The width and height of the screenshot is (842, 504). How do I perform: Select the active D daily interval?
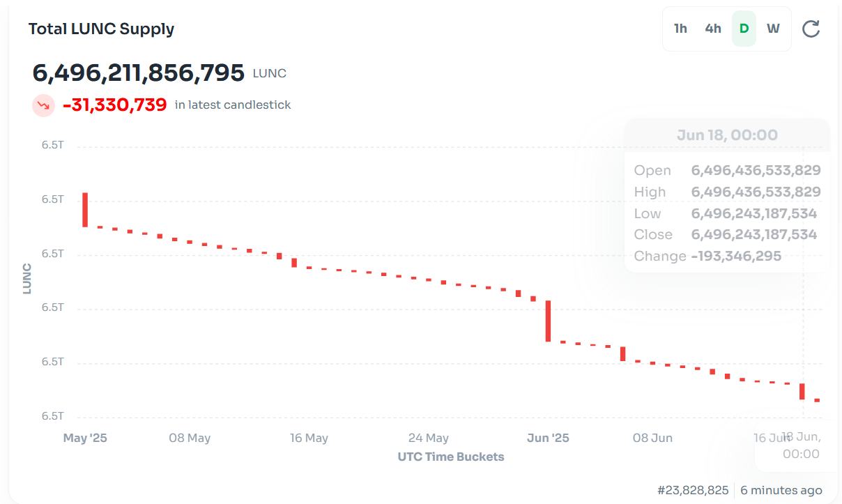[744, 29]
